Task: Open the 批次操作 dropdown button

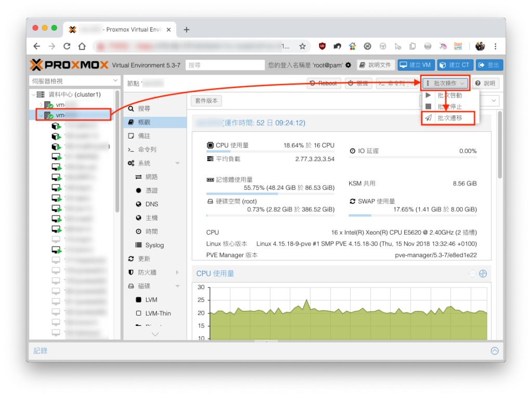Action: tap(445, 84)
